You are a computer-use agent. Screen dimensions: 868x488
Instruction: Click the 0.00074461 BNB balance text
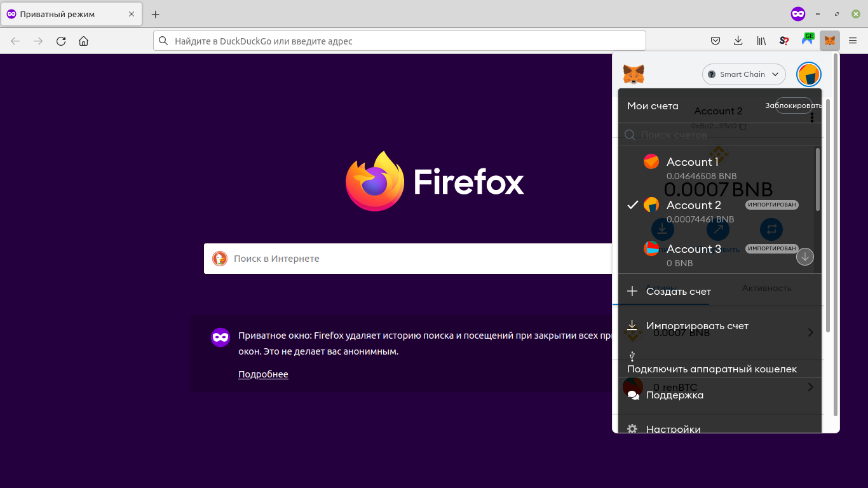click(700, 219)
